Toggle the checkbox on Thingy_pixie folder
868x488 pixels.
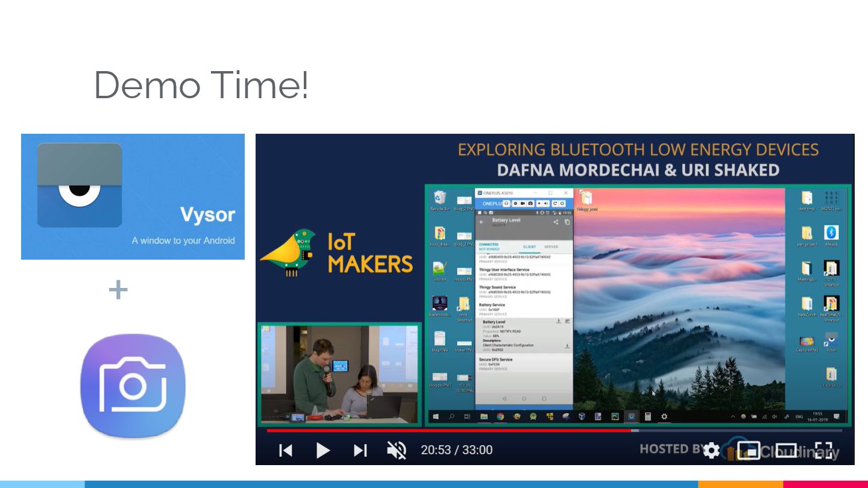581,192
